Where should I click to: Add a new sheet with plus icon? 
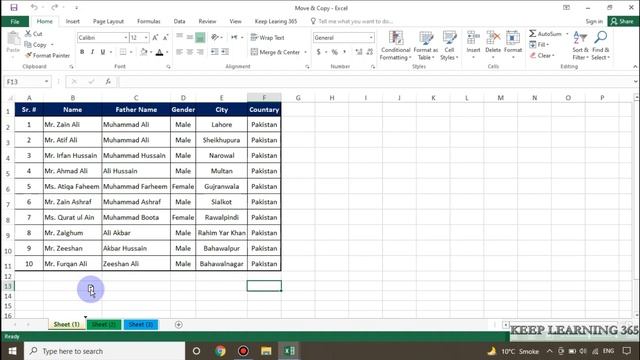[x=178, y=324]
